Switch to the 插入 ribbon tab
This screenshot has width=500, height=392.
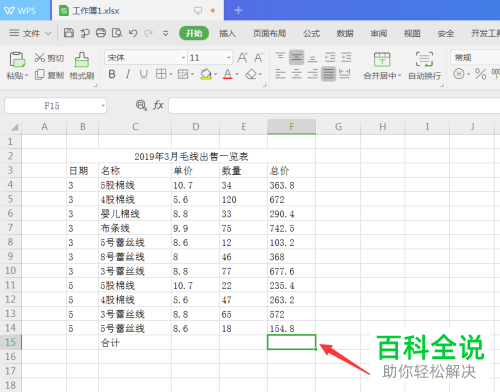pos(227,33)
